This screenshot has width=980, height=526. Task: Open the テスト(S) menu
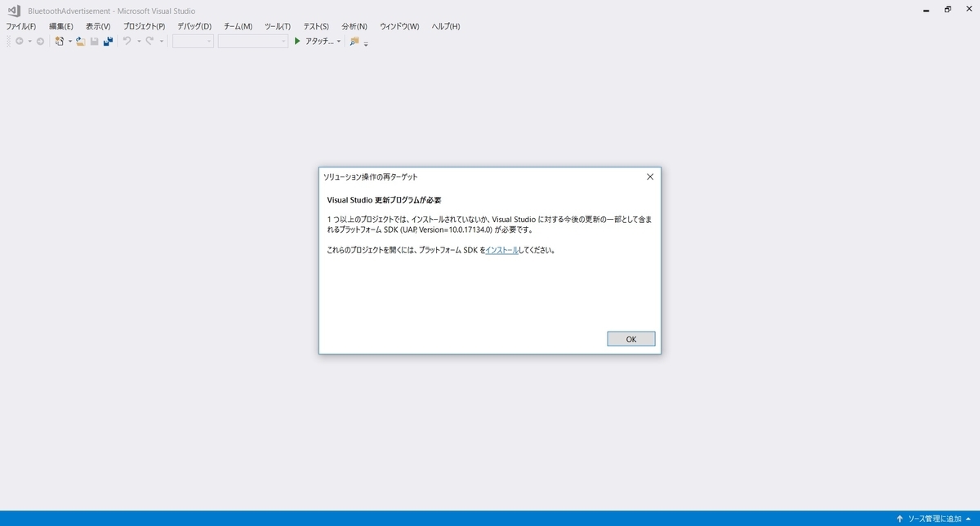[x=316, y=26]
